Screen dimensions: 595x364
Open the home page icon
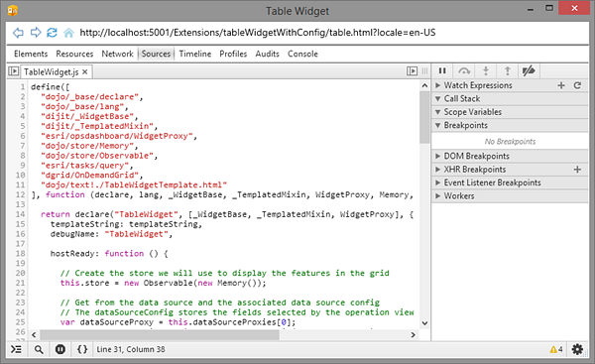click(x=68, y=33)
